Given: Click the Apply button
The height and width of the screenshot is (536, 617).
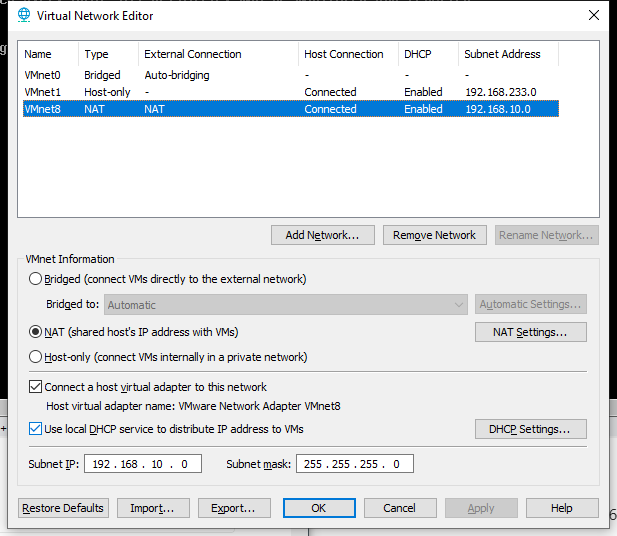Looking at the screenshot, I should [481, 508].
